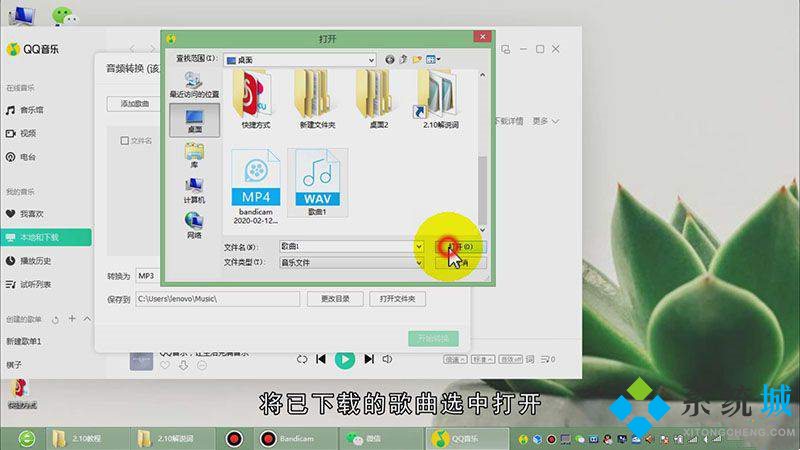Select the bandicam MP4 video file
The image size is (800, 450).
click(256, 186)
